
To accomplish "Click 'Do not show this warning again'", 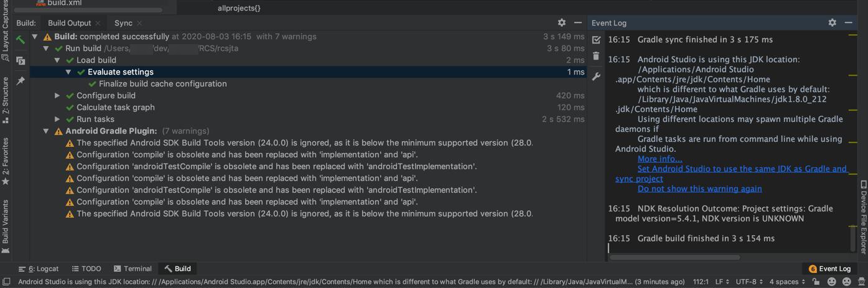I will 699,189.
